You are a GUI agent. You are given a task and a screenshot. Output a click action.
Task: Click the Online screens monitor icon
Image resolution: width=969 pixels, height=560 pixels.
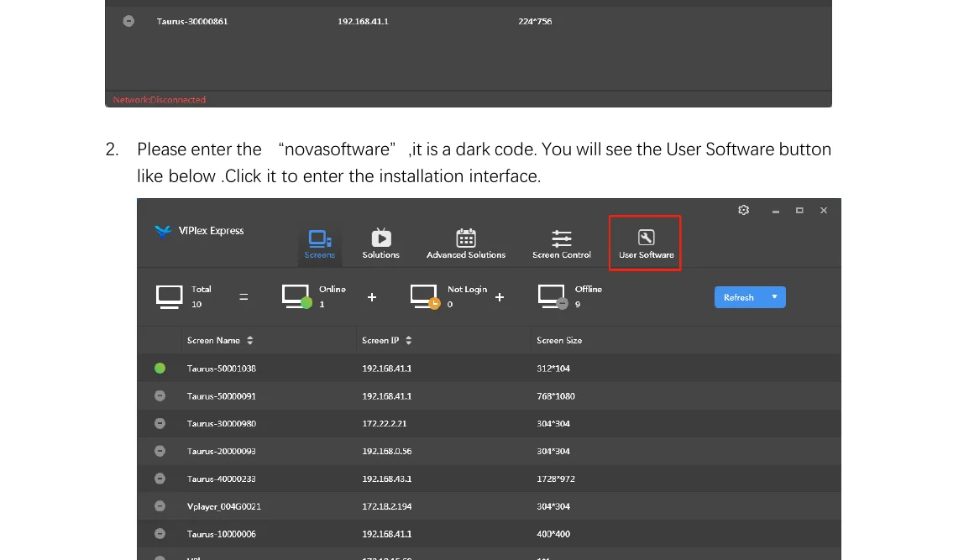point(296,296)
